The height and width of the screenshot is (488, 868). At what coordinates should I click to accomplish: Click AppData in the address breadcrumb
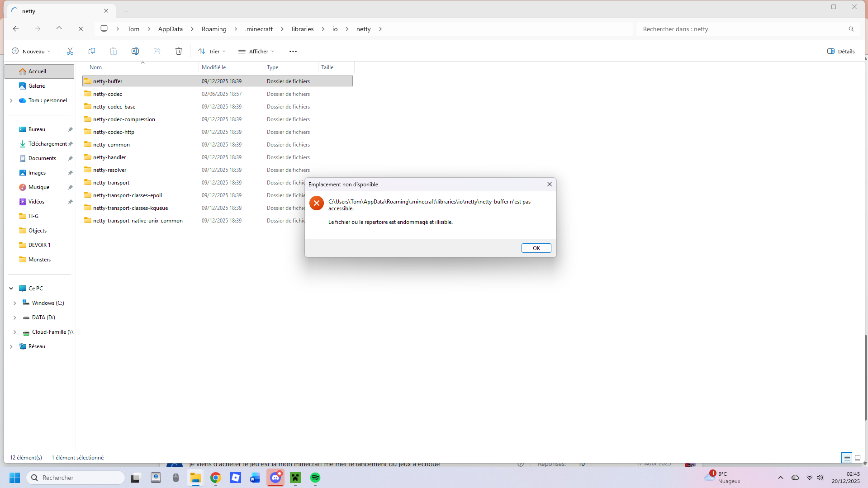pyautogui.click(x=171, y=29)
